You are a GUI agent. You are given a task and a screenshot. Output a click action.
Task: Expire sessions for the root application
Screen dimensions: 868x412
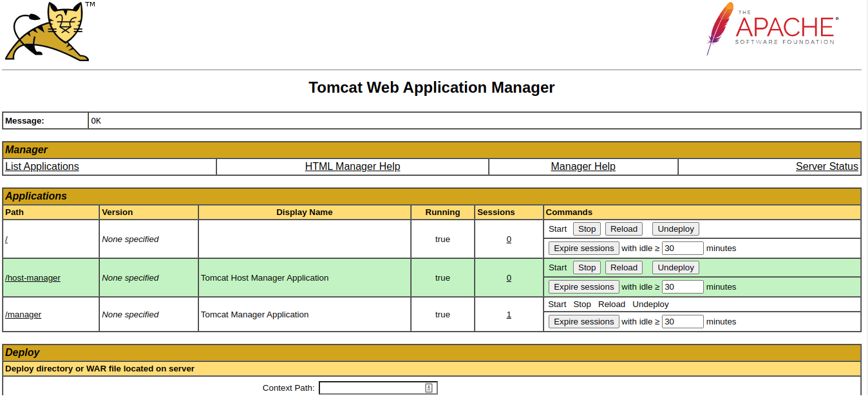584,248
